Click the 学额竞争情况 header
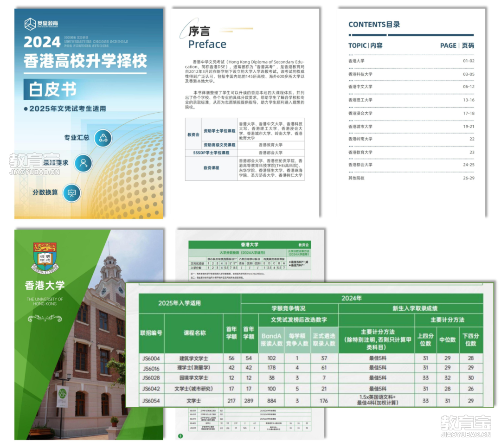 (289, 308)
